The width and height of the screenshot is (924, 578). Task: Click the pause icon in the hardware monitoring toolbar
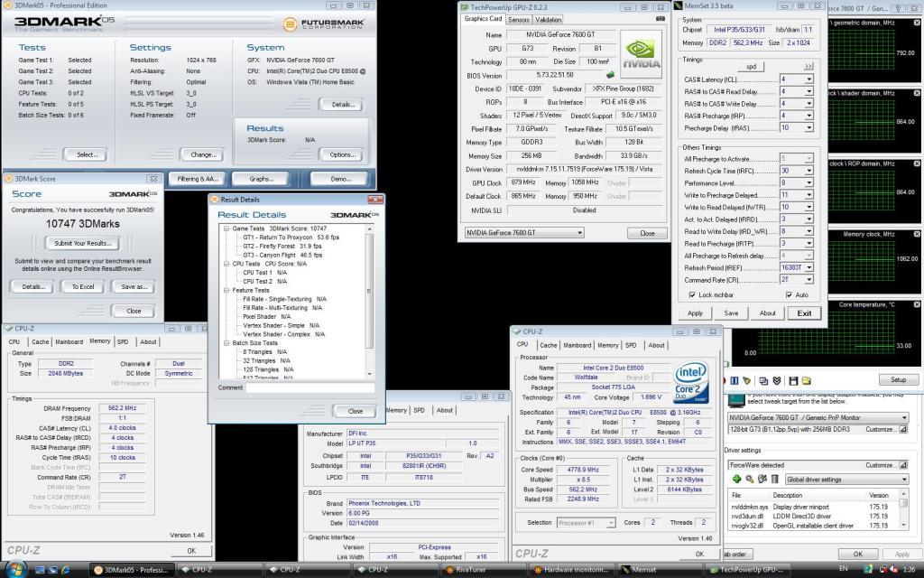coord(735,381)
